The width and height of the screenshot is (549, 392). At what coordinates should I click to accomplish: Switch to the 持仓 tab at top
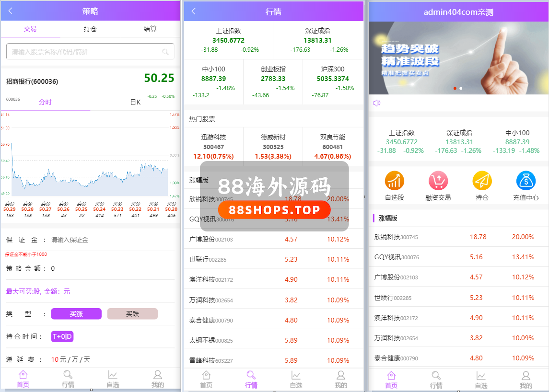point(90,29)
